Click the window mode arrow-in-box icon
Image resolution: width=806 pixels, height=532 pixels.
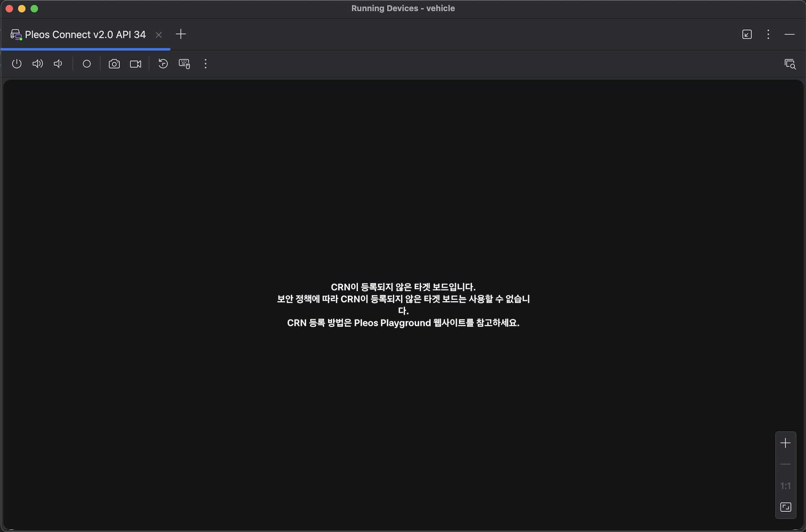747,34
